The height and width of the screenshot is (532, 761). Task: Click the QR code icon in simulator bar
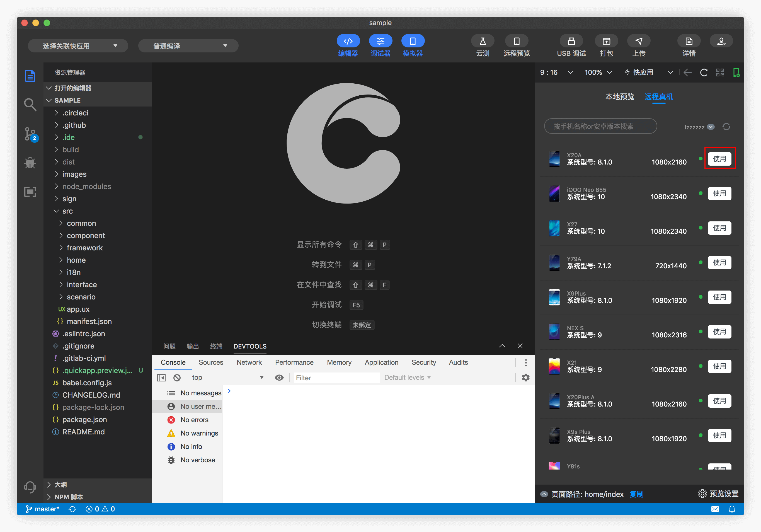point(720,72)
